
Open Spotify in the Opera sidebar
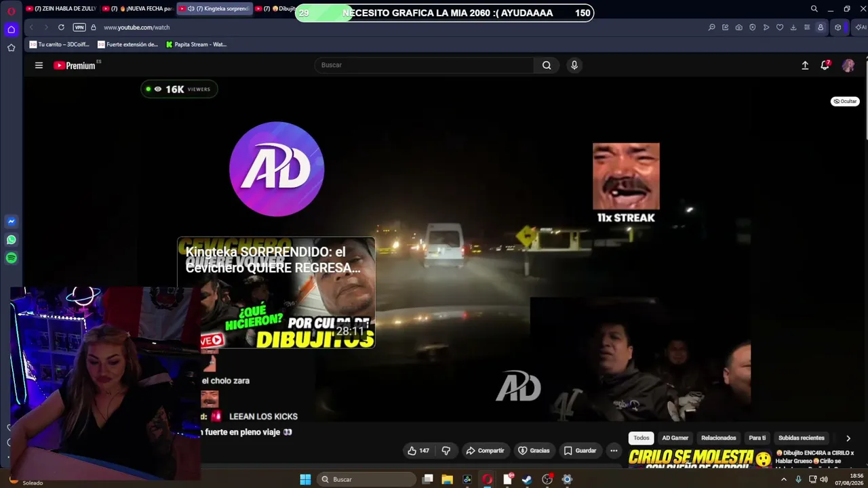[11, 258]
